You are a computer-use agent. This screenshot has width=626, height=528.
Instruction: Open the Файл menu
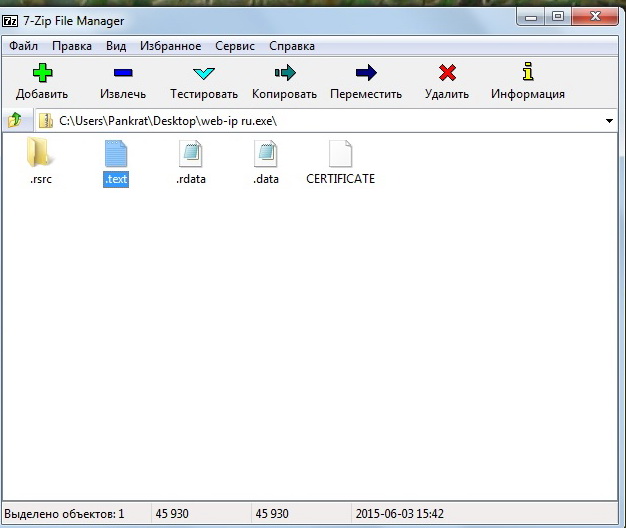tap(24, 46)
